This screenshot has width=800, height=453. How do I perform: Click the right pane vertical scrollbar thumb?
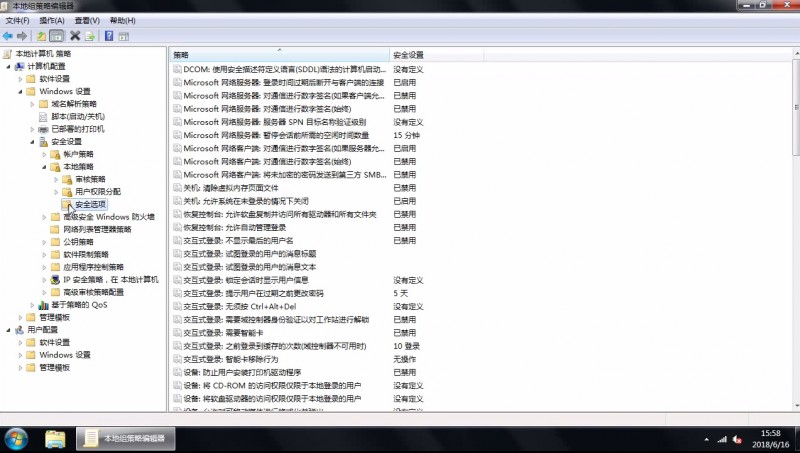796,108
